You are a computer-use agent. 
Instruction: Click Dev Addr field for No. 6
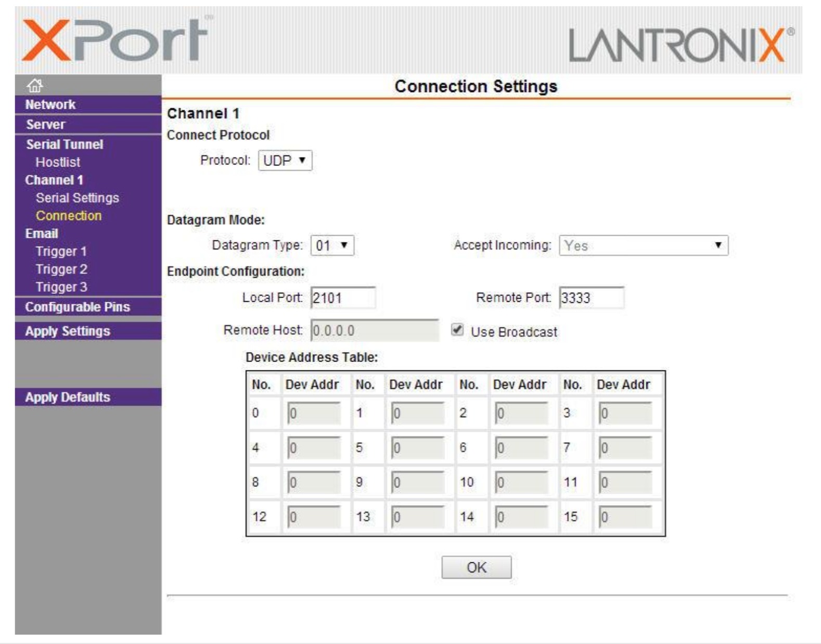click(521, 448)
